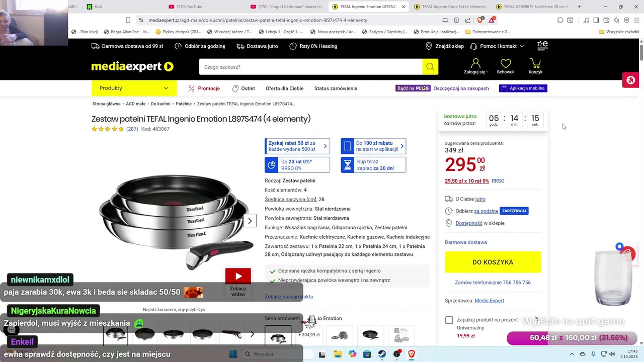Viewport: 644px width, 362px height.
Task: Click the Steam icon in the taskbar
Action: point(382,354)
